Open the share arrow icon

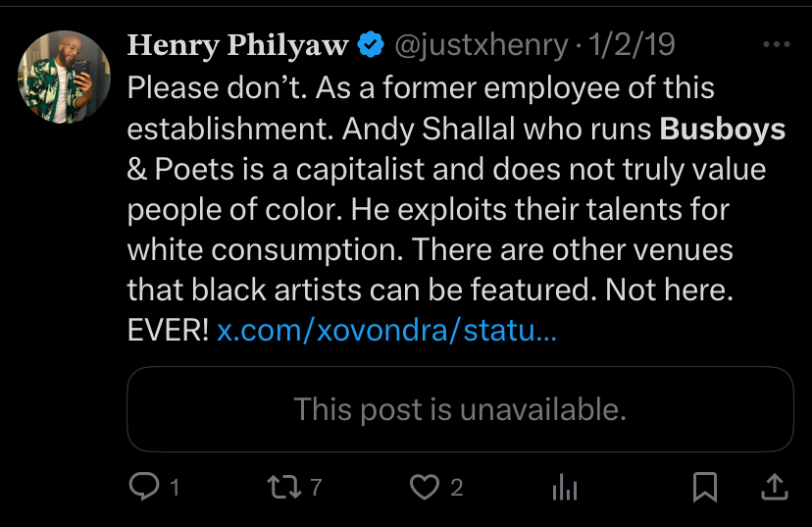tap(774, 487)
